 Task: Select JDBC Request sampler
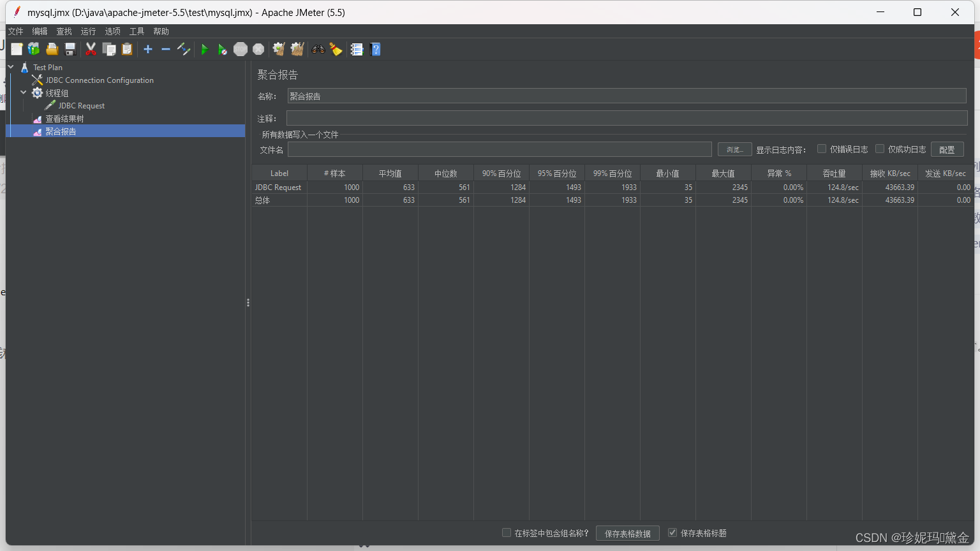(x=81, y=106)
